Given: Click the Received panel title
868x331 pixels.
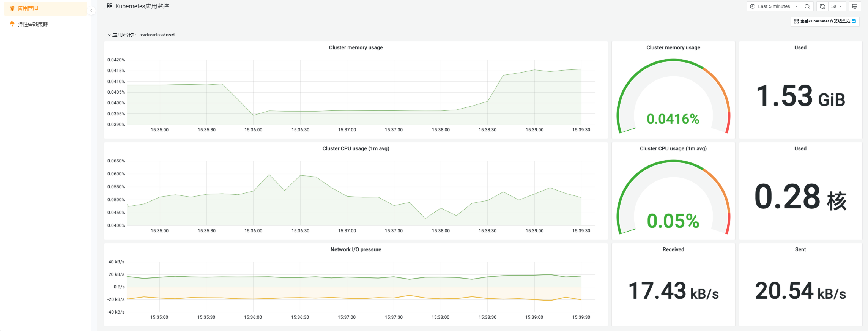Looking at the screenshot, I should click(673, 249).
